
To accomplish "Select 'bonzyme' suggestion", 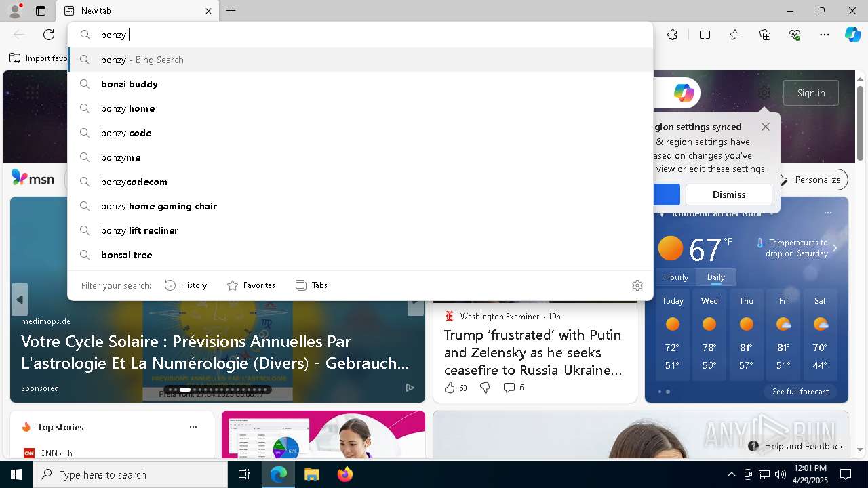I will (x=361, y=157).
